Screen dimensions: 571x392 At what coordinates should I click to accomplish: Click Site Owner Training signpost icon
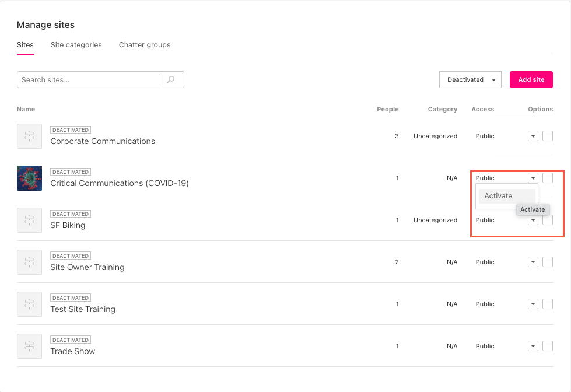point(29,262)
